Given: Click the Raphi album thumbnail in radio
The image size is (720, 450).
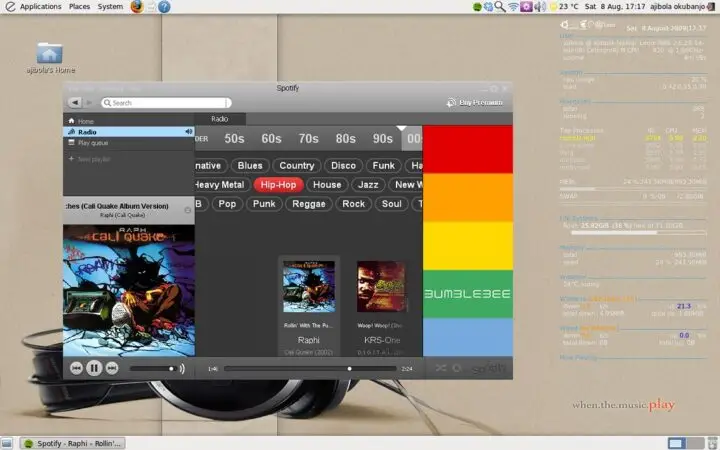Looking at the screenshot, I should click(309, 287).
